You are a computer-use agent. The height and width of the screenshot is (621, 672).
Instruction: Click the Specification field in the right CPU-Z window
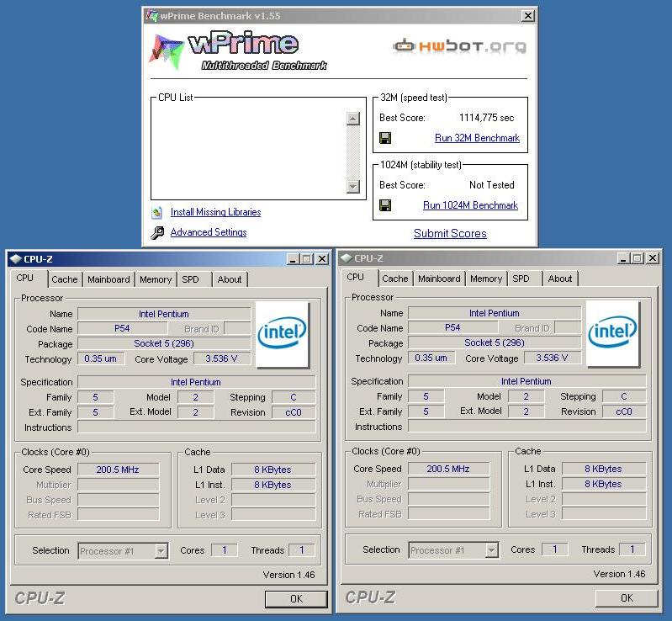526,381
